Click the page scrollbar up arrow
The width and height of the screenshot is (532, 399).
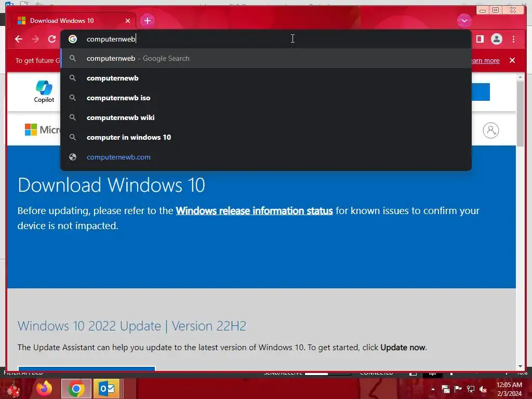[x=520, y=78]
